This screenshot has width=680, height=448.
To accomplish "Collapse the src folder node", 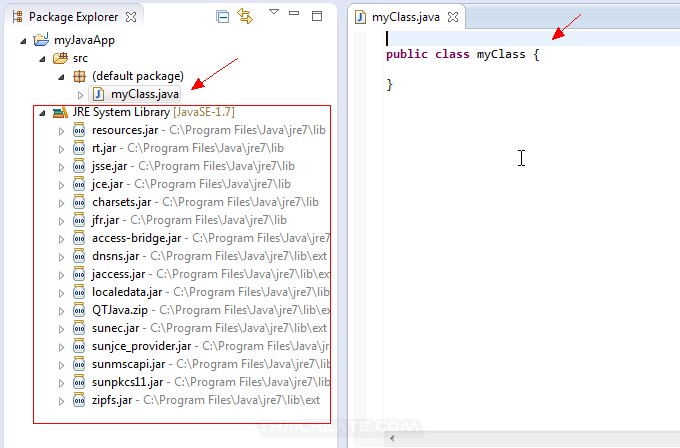I will pos(42,59).
